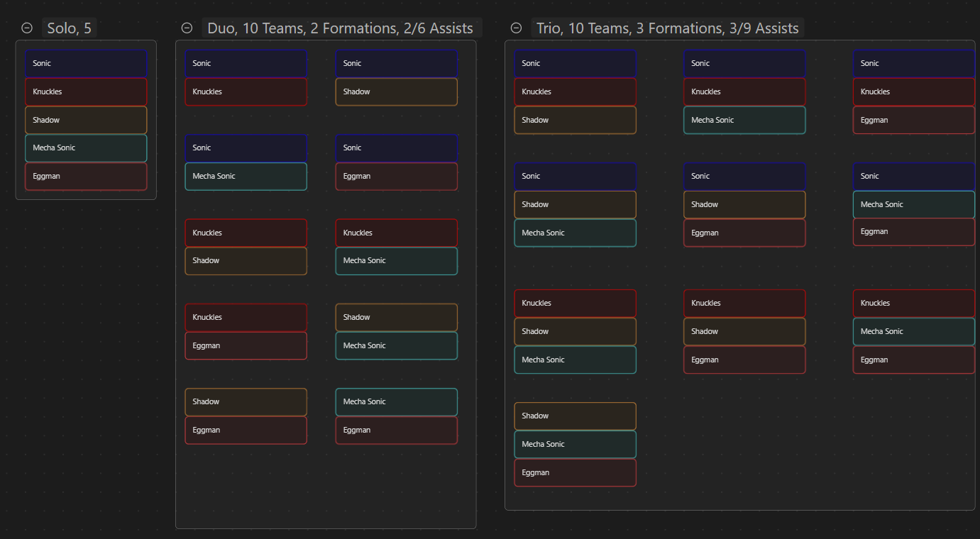The width and height of the screenshot is (980, 539).
Task: Click Eggman in Trio Shadow, Mecha Sonic, Eggman team
Action: point(576,473)
